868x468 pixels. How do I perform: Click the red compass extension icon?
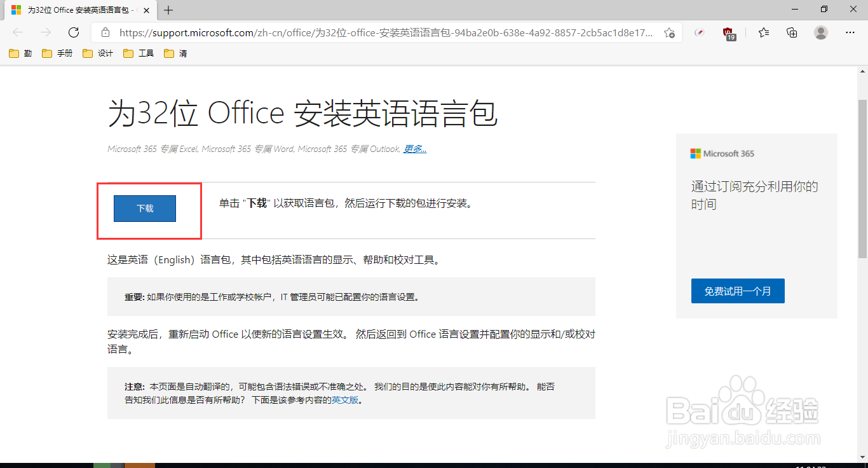(x=700, y=32)
